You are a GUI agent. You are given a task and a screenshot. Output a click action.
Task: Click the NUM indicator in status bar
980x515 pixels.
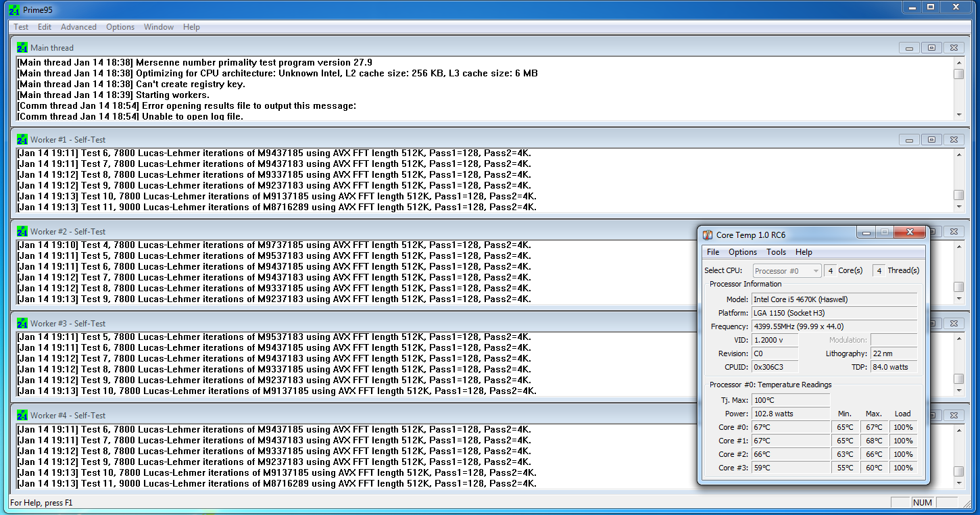[x=923, y=502]
